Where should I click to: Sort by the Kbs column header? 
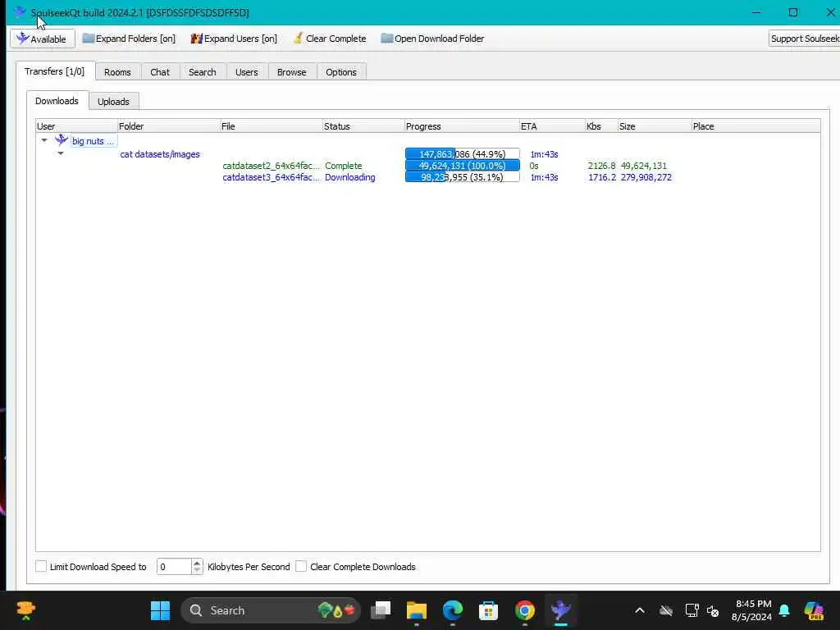pos(601,126)
